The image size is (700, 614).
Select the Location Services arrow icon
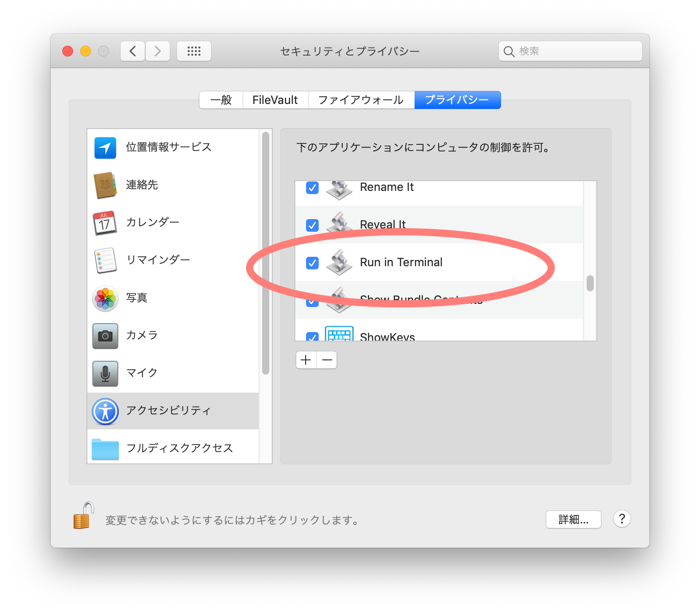pos(105,148)
